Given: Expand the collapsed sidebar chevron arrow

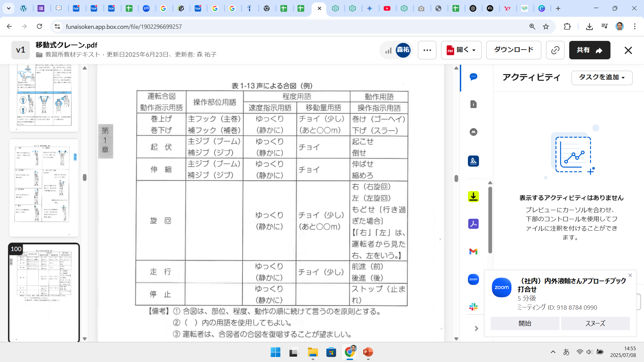Looking at the screenshot, I should [x=476, y=328].
